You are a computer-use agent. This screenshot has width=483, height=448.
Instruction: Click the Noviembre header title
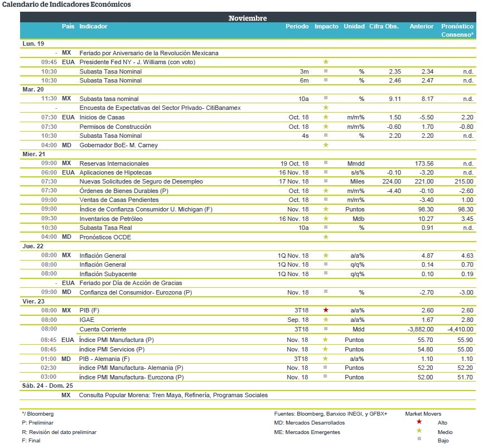[x=248, y=18]
